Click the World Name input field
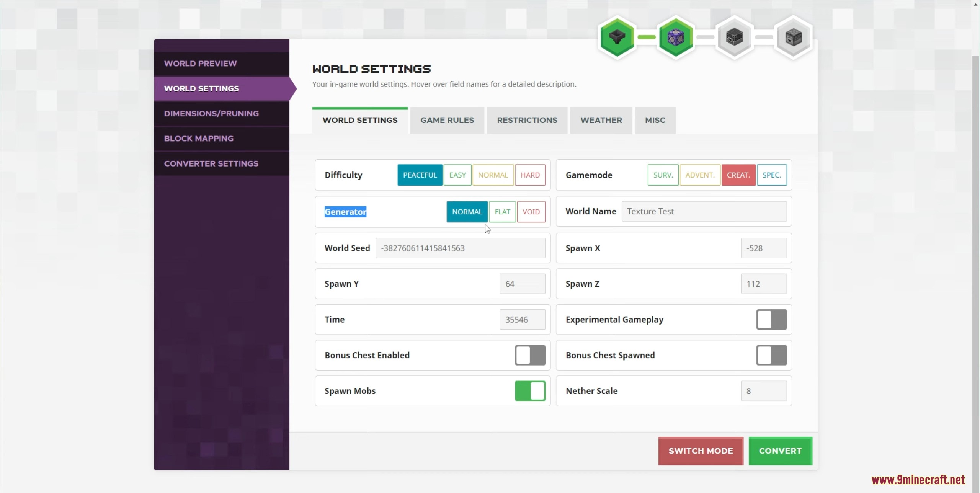The height and width of the screenshot is (493, 980). [704, 211]
